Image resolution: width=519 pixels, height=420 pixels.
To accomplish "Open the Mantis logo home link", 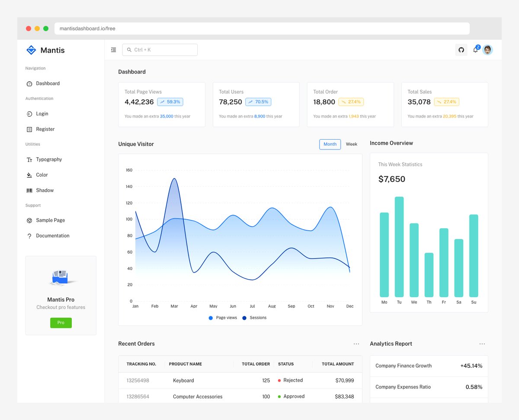I will point(45,50).
